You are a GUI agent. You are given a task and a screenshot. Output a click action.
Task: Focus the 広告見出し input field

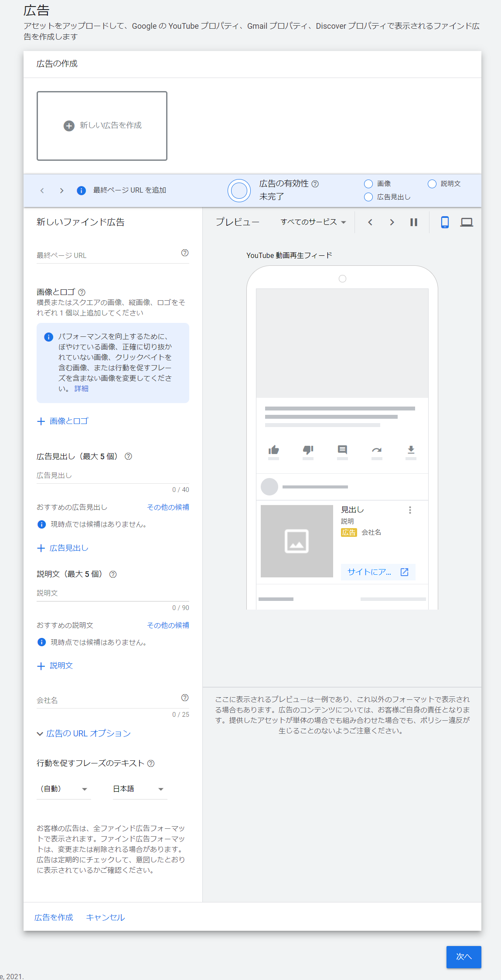(x=113, y=476)
